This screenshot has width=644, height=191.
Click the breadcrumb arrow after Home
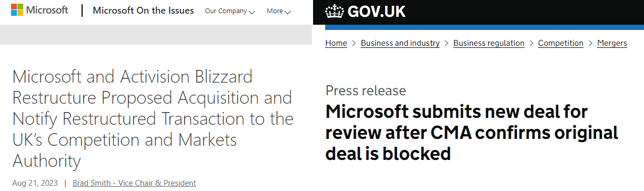click(354, 43)
